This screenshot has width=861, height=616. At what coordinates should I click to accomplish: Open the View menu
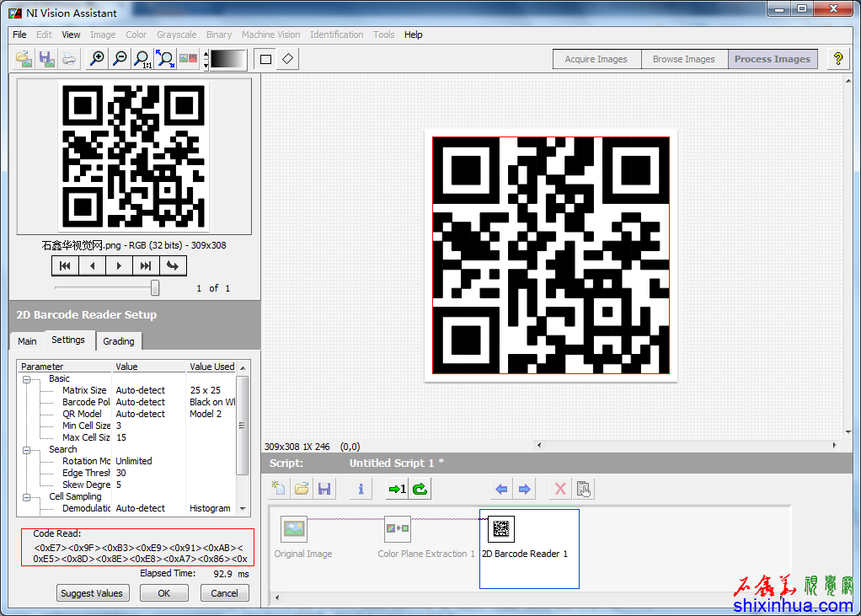coord(72,35)
